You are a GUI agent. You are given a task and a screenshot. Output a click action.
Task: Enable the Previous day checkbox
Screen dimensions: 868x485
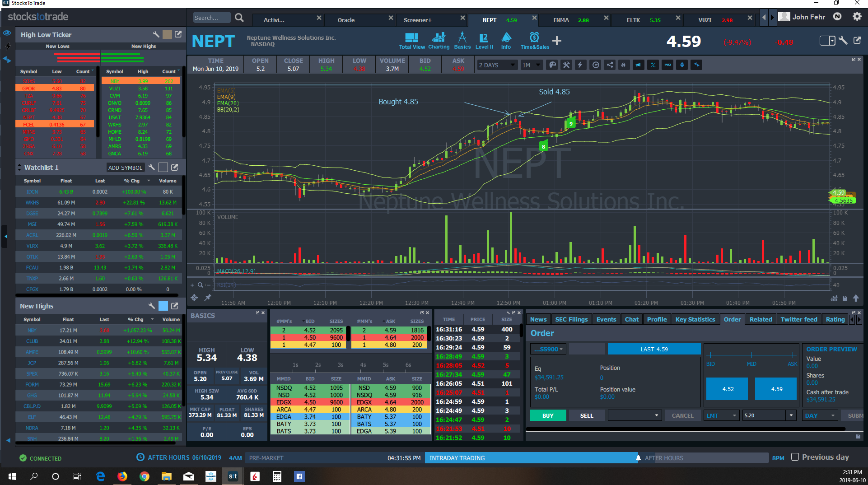(795, 457)
